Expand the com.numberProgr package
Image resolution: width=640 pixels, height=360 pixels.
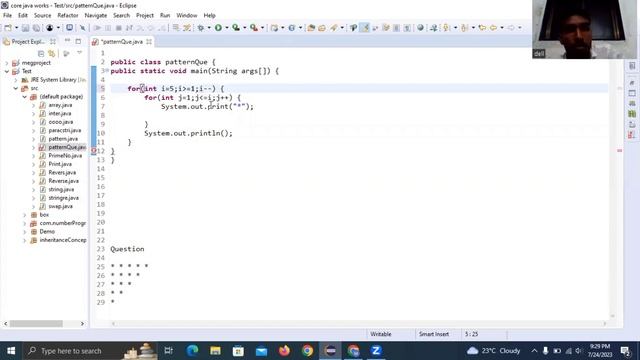click(24, 223)
